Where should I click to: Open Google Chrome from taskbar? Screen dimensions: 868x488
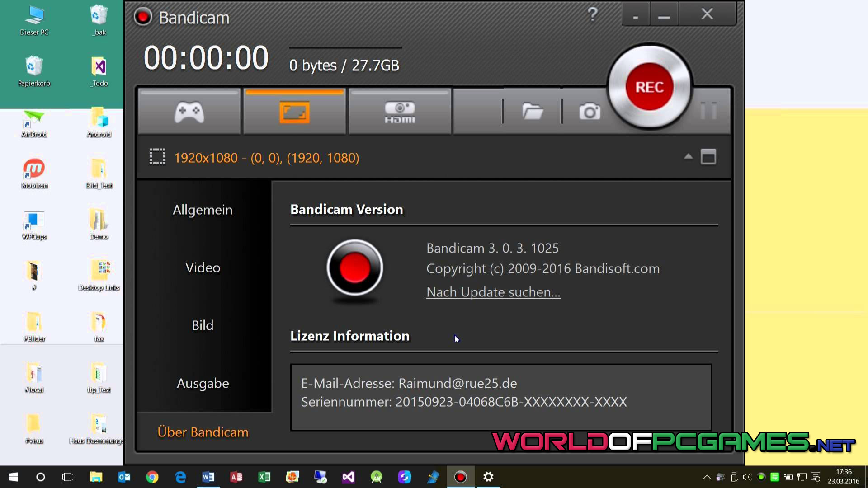point(152,477)
